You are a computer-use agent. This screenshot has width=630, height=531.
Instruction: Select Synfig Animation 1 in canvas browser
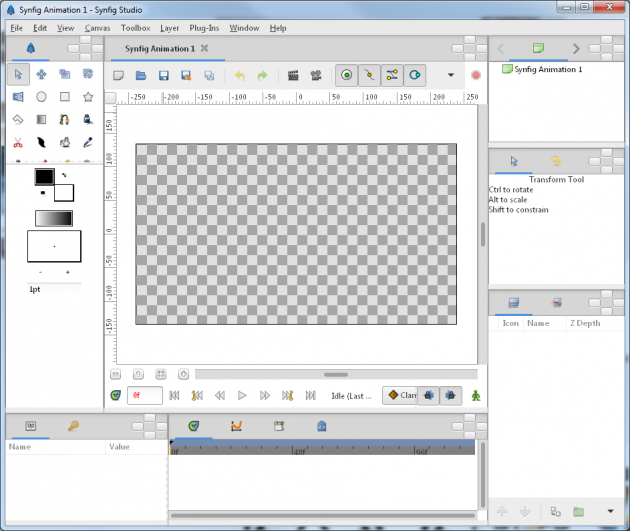pyautogui.click(x=547, y=69)
